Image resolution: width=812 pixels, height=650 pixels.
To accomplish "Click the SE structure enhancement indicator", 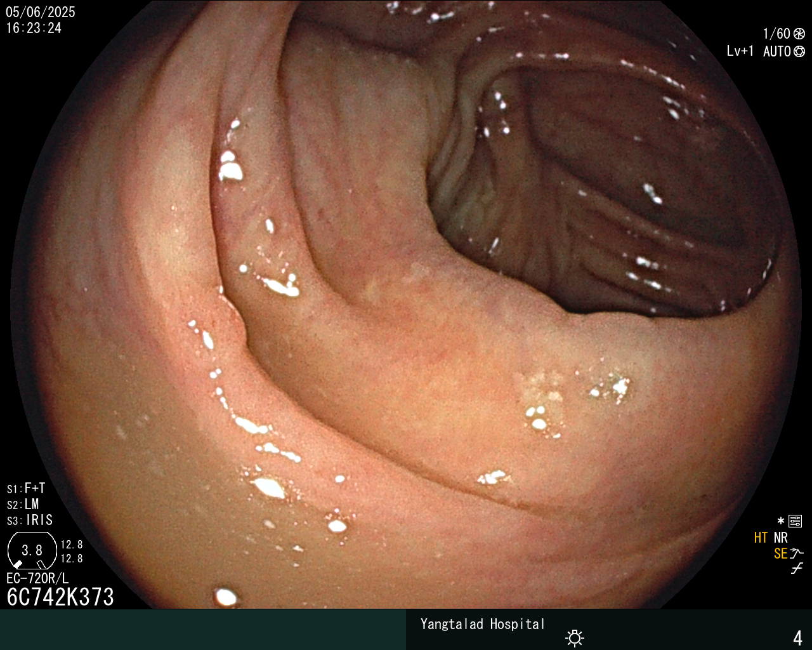I will pyautogui.click(x=781, y=554).
